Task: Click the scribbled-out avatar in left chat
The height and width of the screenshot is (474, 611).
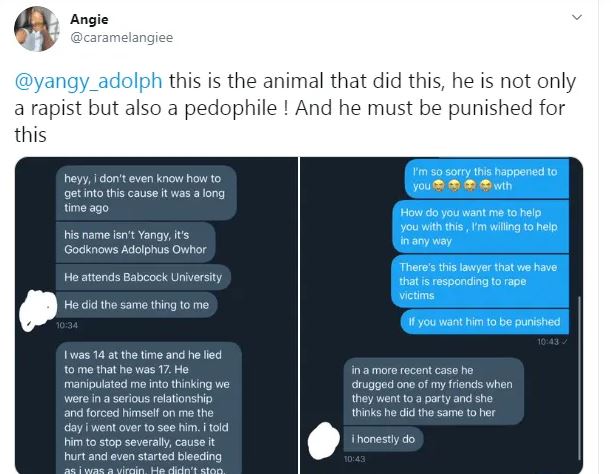Action: point(37,301)
